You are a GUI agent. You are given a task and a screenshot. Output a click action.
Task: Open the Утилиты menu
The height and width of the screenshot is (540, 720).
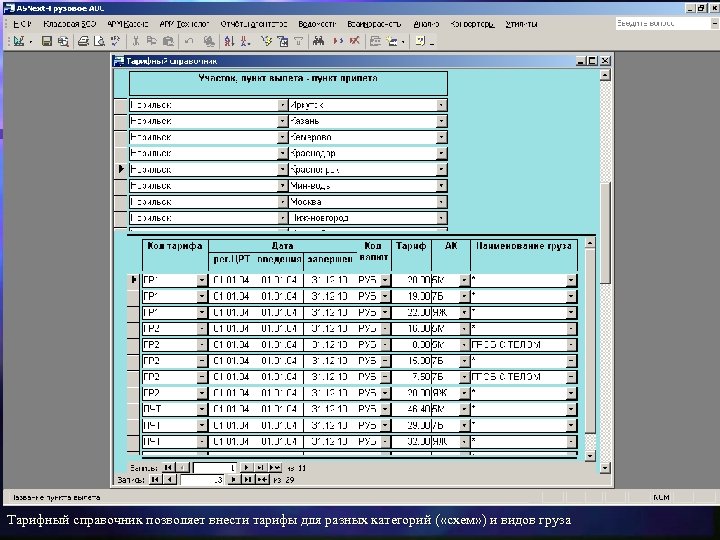pos(521,24)
